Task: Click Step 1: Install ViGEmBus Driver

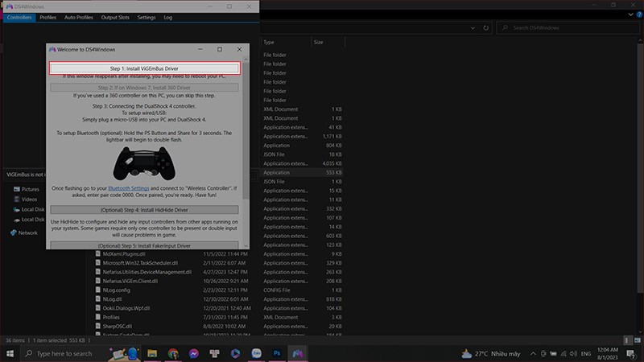Action: (x=145, y=68)
